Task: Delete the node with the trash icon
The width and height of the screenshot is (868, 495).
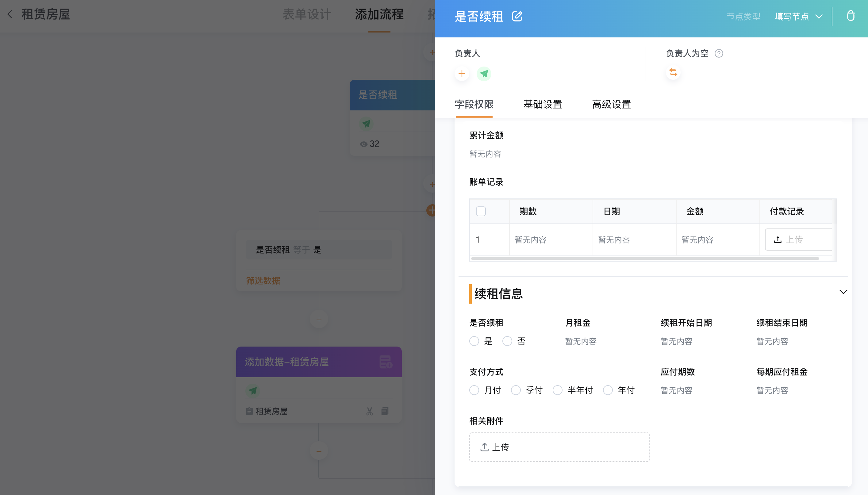Action: click(x=851, y=16)
